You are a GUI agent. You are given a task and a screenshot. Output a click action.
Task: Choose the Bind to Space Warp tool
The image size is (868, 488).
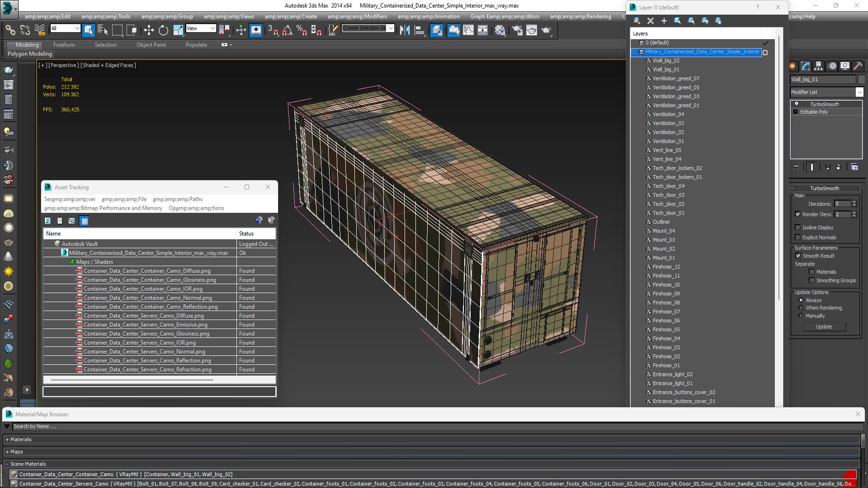click(40, 30)
